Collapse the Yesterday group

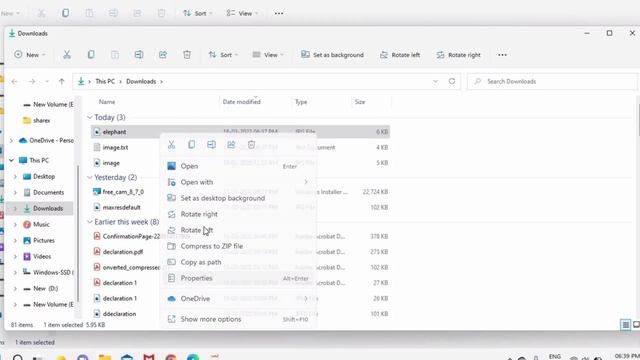(x=89, y=178)
